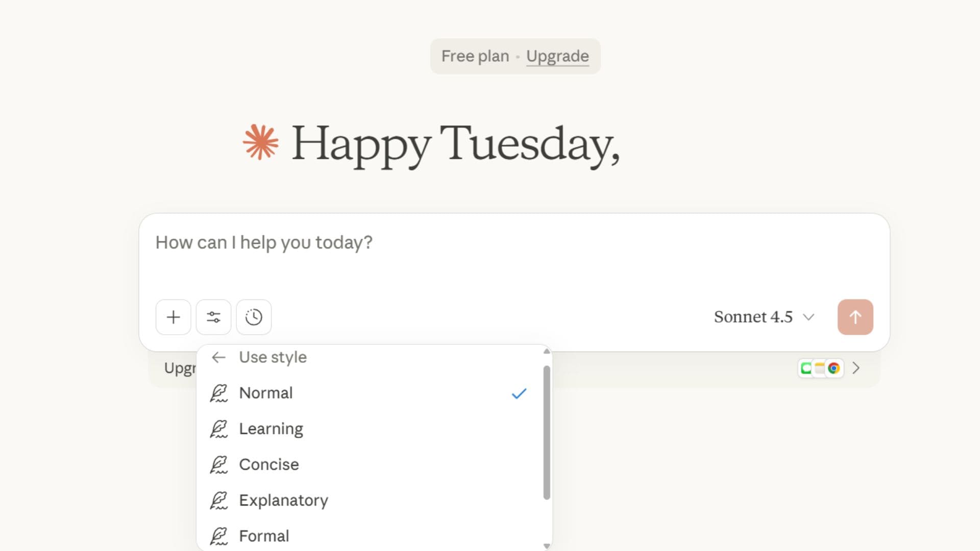The image size is (980, 551).
Task: Click the orange Claude starburst logo
Action: click(x=260, y=142)
